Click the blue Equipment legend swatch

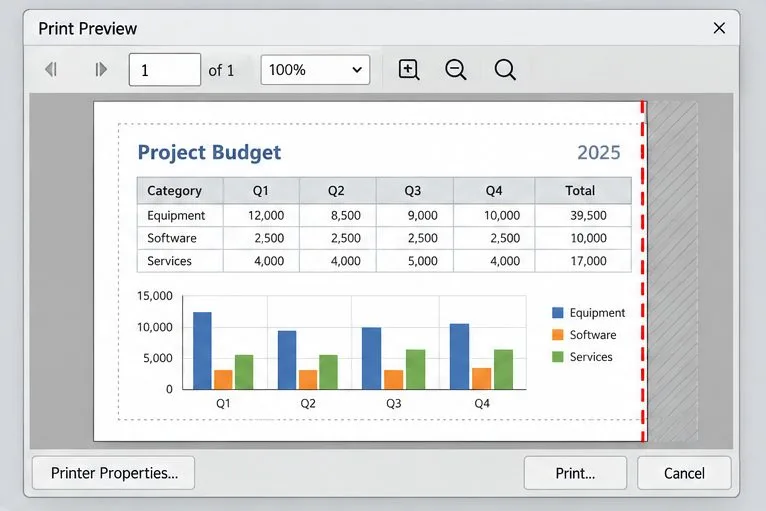557,313
